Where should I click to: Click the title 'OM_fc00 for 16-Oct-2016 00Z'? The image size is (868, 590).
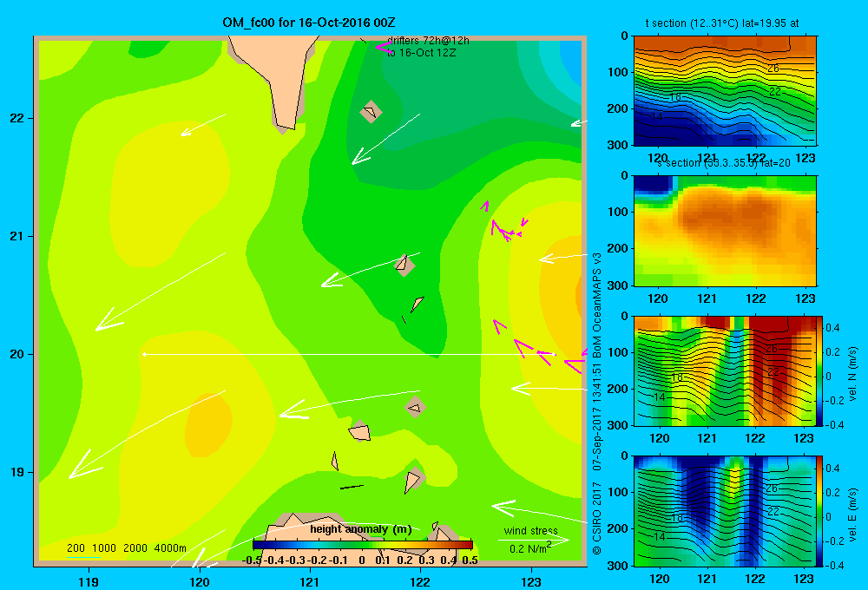308,23
